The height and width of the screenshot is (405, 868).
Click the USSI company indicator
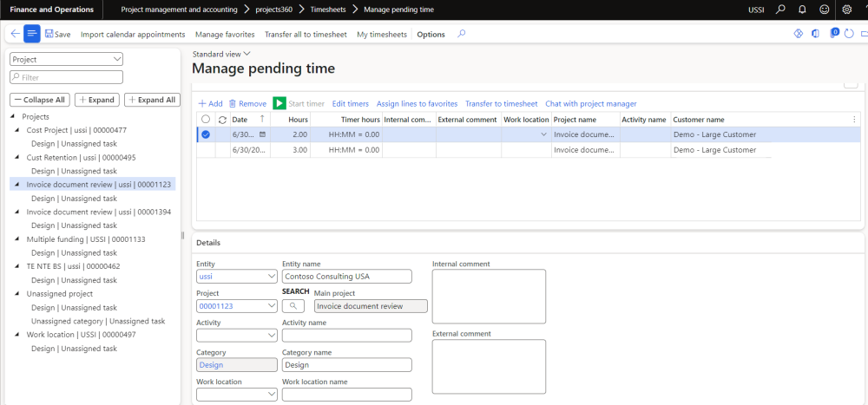(x=756, y=10)
